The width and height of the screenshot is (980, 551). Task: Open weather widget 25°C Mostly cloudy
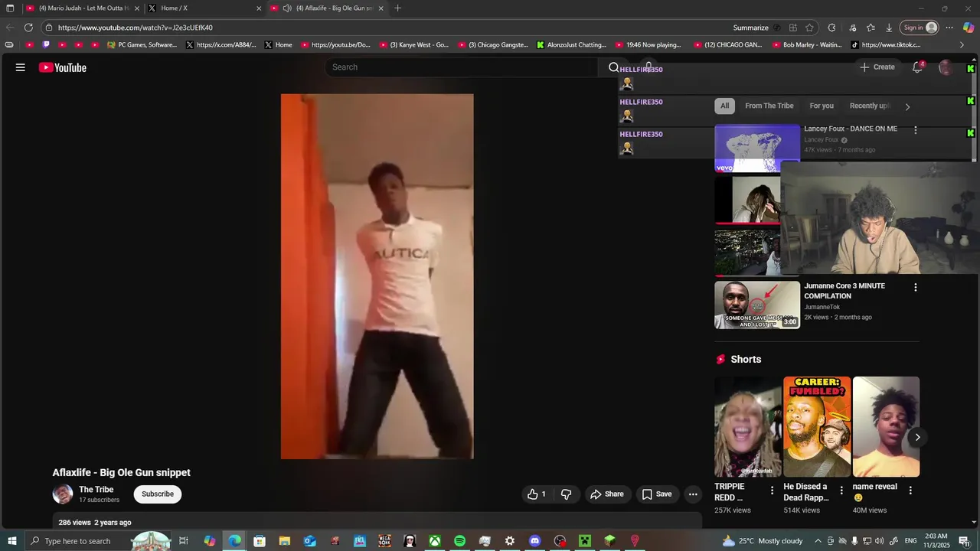[763, 541]
